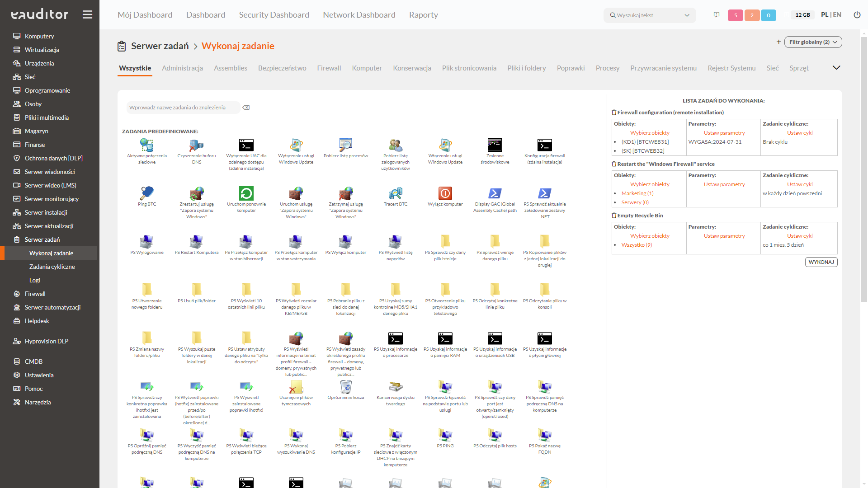This screenshot has width=868, height=488.
Task: Click the power logout icon
Action: (857, 15)
